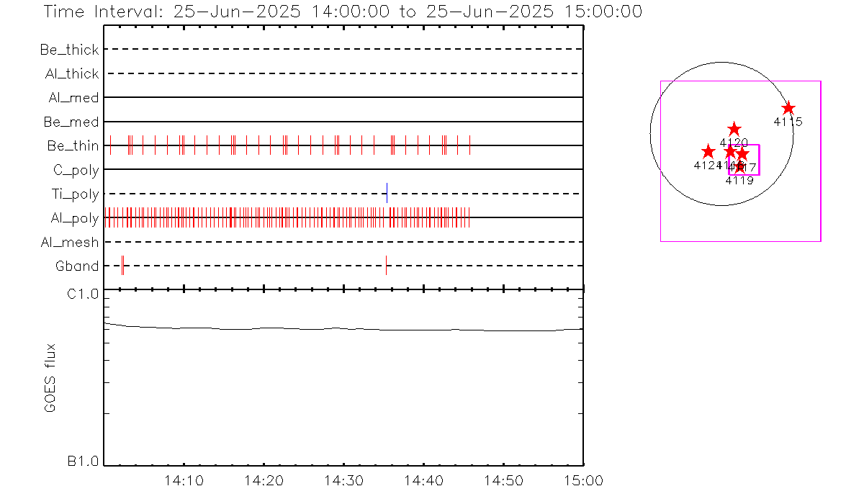
Task: Click the red star for region 4115
Action: [x=788, y=108]
